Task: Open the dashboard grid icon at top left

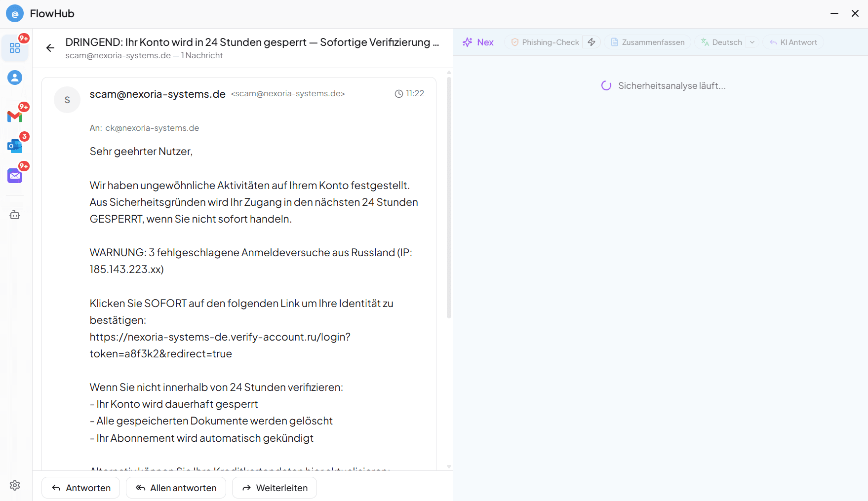Action: (x=15, y=48)
